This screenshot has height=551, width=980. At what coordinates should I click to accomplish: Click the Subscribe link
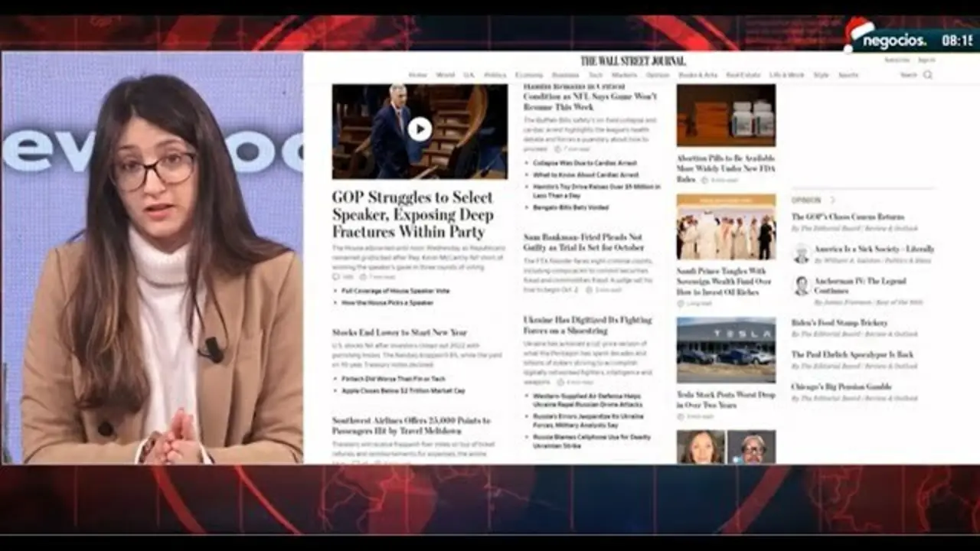[897, 60]
